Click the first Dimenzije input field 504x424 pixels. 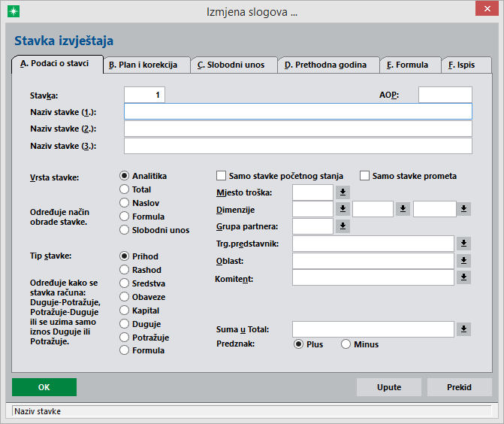point(312,209)
